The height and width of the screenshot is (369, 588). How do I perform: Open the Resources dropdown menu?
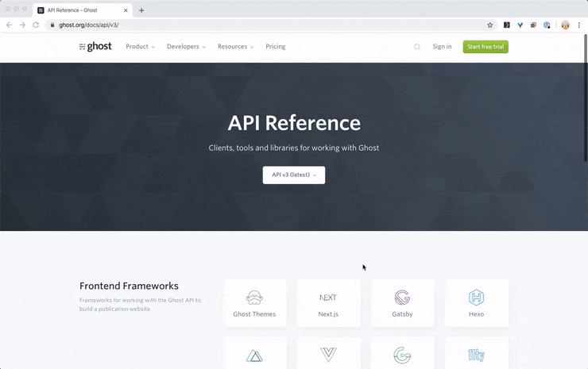pyautogui.click(x=235, y=47)
